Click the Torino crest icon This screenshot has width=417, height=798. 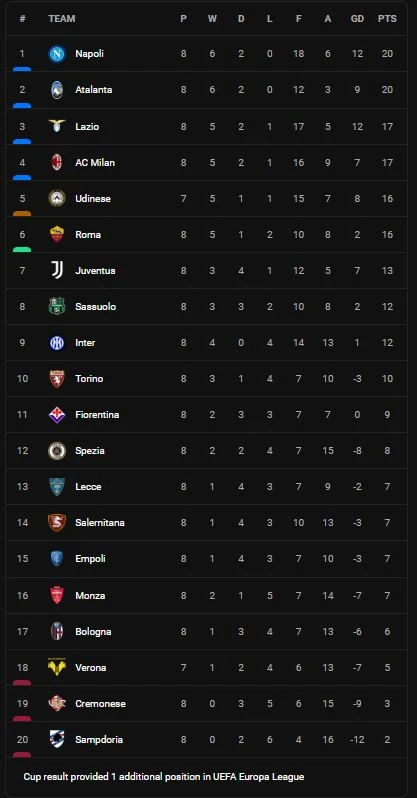57,379
